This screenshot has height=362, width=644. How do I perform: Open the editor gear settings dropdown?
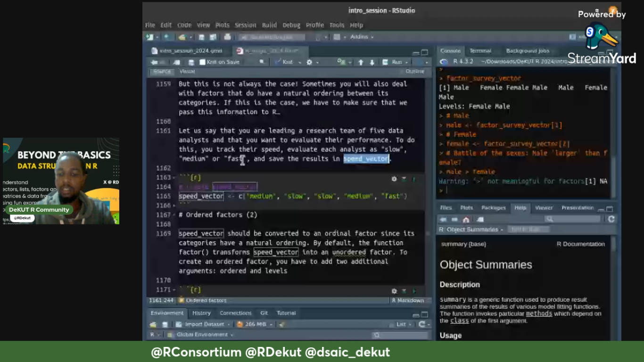[312, 62]
